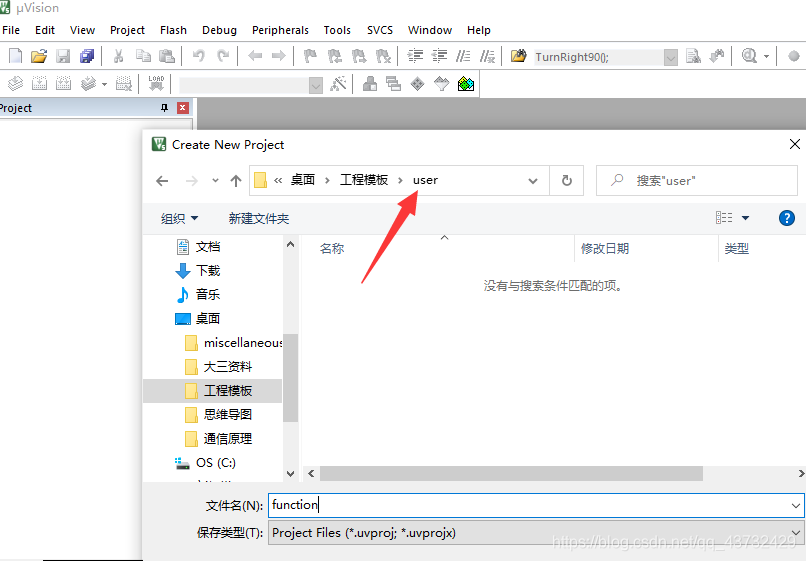
Task: Click 新建文件夹 button
Action: click(259, 219)
